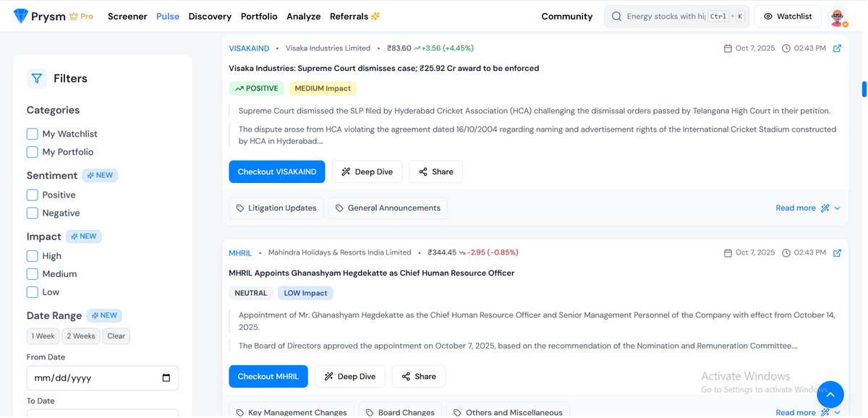The width and height of the screenshot is (868, 418).
Task: Click the Key Management Changes tag
Action: pos(292,411)
